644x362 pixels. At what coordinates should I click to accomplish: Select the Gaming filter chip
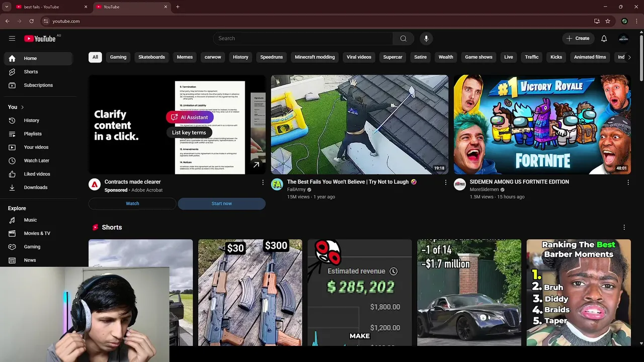tap(118, 57)
